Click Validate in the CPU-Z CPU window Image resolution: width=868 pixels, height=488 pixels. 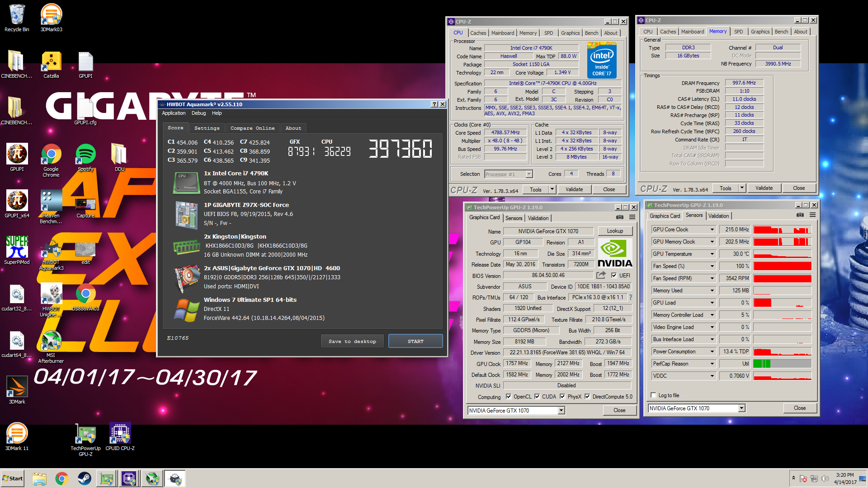[574, 189]
